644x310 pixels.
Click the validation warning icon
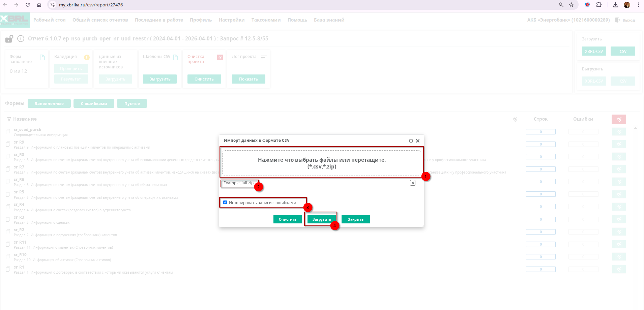coord(87,57)
